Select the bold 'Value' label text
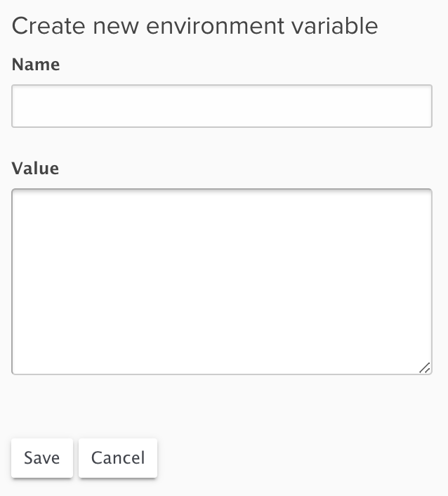This screenshot has width=448, height=496. click(x=36, y=169)
